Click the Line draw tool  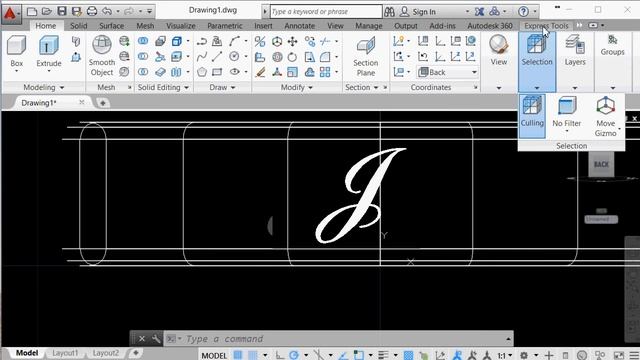[x=217, y=56]
